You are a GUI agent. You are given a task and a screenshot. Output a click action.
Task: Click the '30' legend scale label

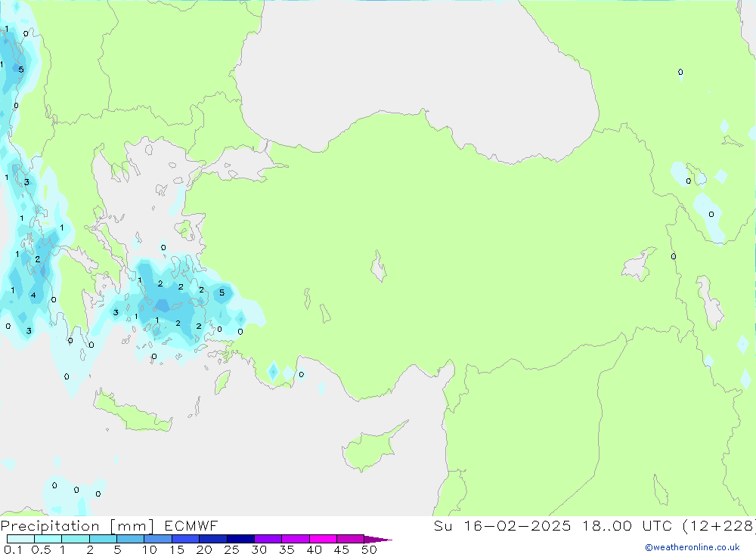(259, 549)
